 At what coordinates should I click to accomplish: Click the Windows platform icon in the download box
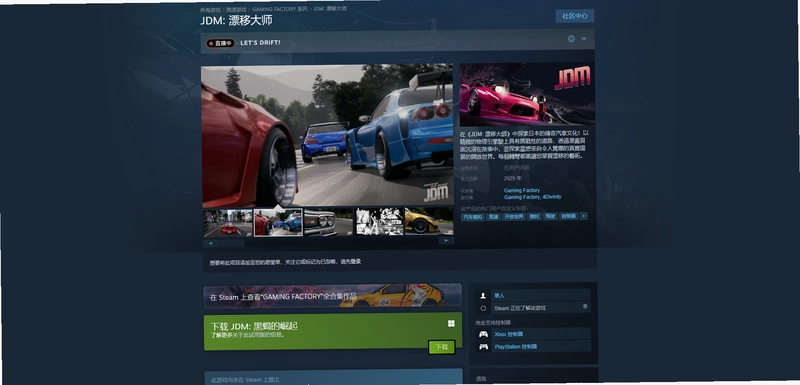point(452,324)
